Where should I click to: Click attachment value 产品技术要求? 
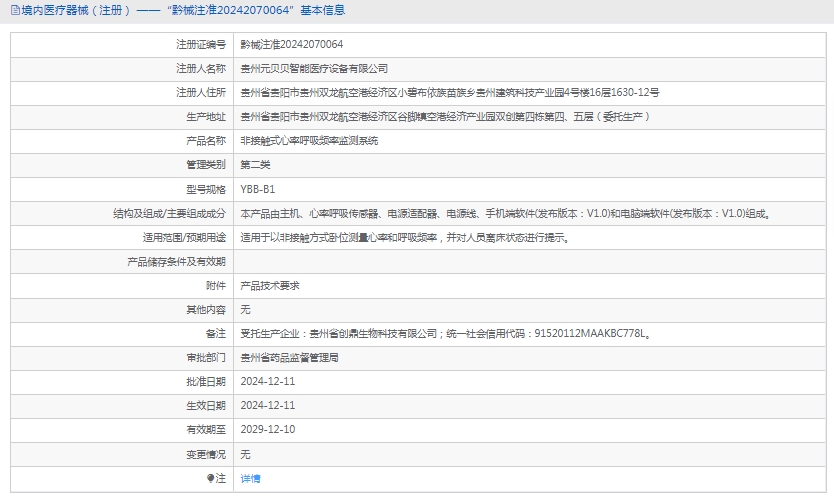pyautogui.click(x=270, y=285)
